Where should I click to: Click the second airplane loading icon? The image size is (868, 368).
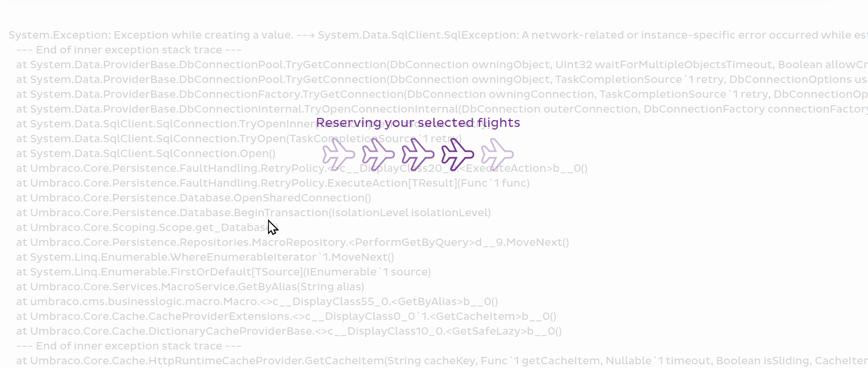point(378,154)
